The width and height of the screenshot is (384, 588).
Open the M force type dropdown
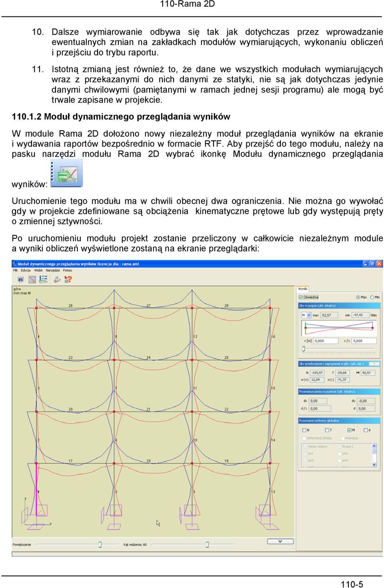tap(306, 315)
